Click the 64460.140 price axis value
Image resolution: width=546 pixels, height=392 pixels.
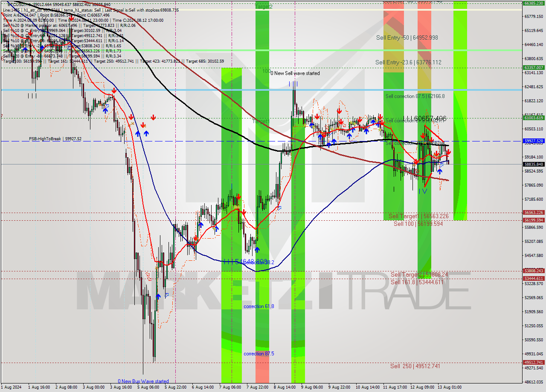[533, 44]
